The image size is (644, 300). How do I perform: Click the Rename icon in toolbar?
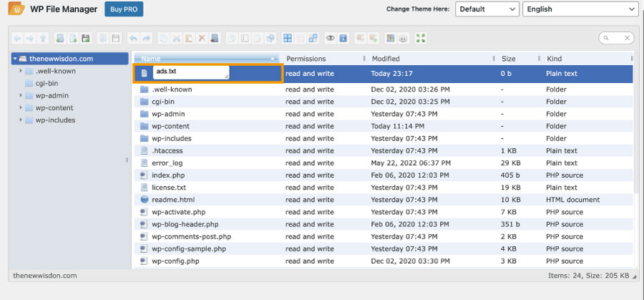coord(244,38)
